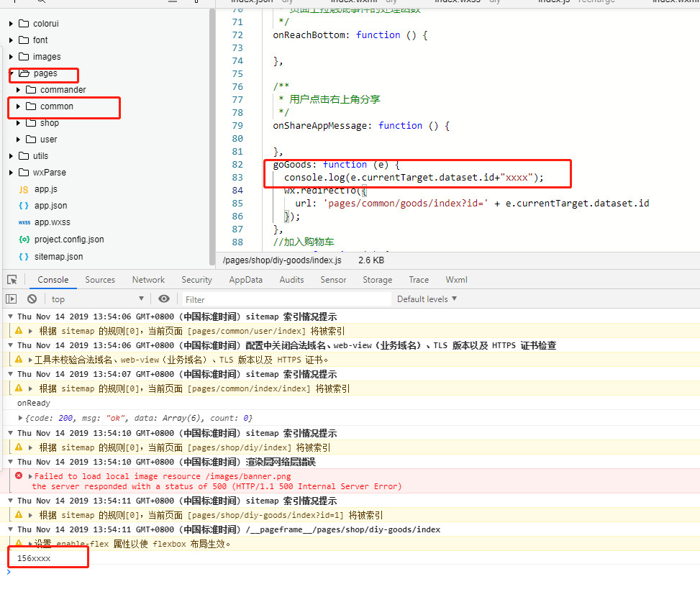The width and height of the screenshot is (700, 592).
Task: Click the onReachBottom function code line
Action: coord(350,35)
